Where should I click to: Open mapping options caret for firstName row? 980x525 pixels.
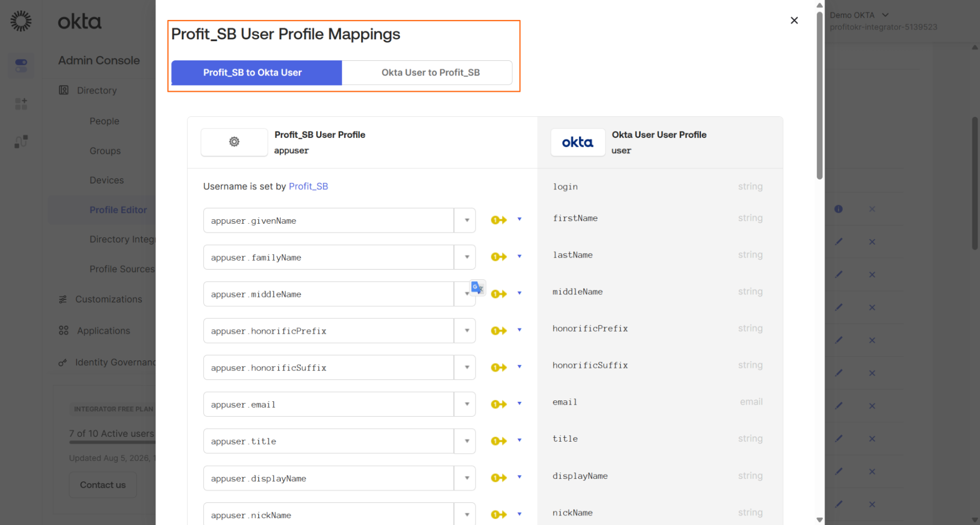tap(520, 219)
